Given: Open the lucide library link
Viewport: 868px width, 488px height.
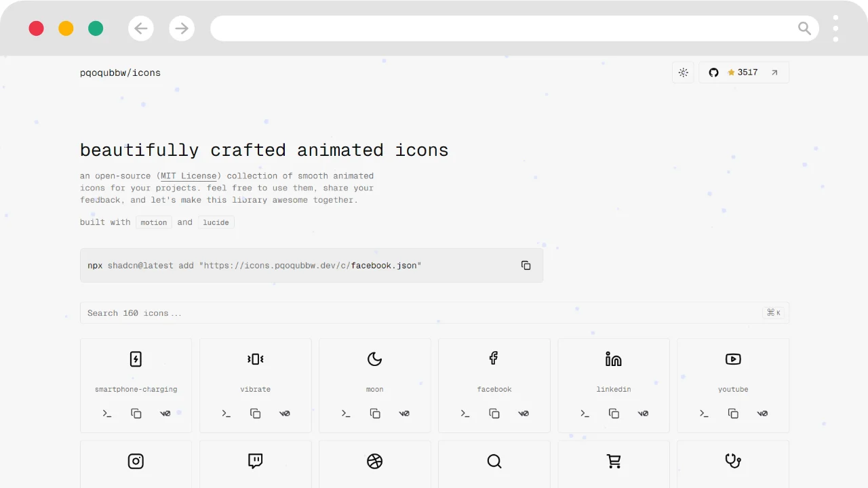Looking at the screenshot, I should pos(216,222).
